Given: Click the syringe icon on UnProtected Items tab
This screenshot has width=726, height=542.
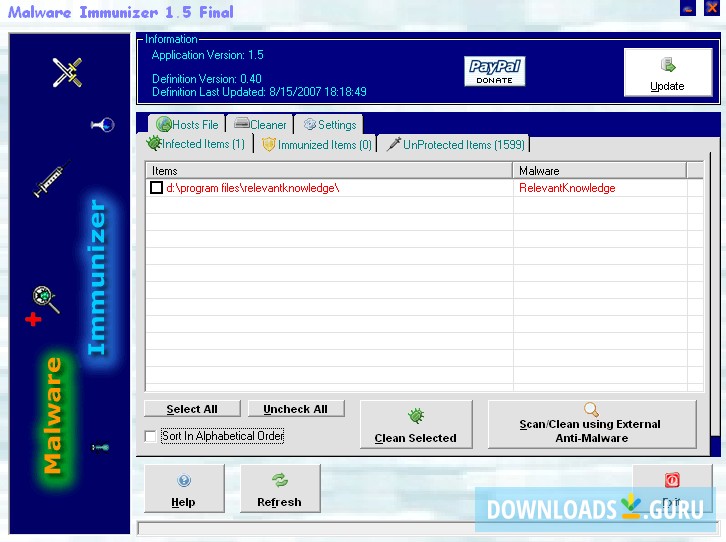Looking at the screenshot, I should [x=394, y=144].
